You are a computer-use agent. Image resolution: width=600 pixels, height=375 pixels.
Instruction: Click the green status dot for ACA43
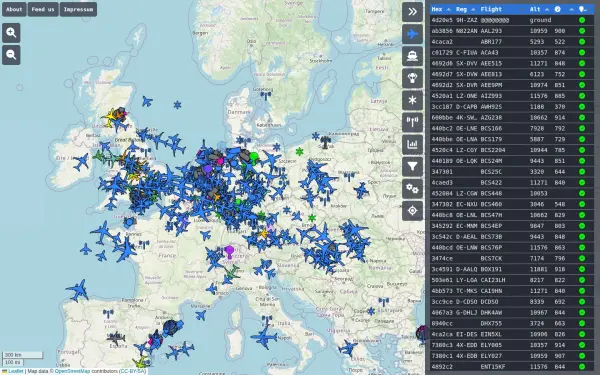pos(582,52)
